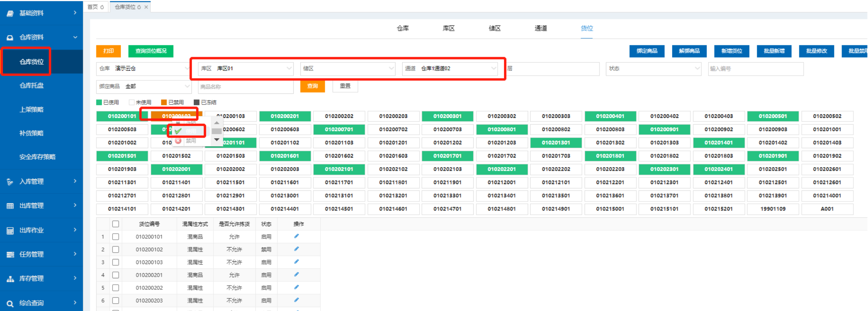The width and height of the screenshot is (868, 311).
Task: Click the 出库作业 calculator icon
Action: tap(10, 231)
